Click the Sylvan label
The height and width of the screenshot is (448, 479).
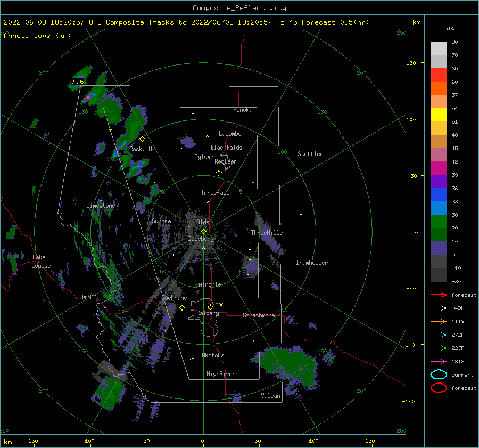204,157
